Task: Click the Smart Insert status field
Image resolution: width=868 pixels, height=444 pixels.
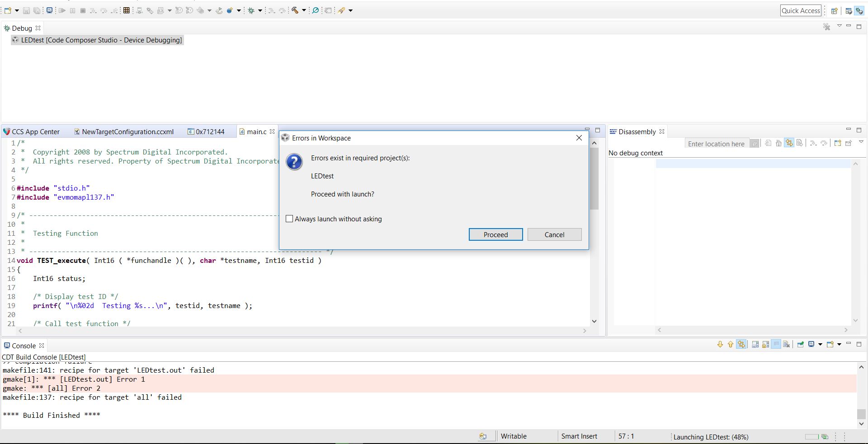Action: point(579,436)
